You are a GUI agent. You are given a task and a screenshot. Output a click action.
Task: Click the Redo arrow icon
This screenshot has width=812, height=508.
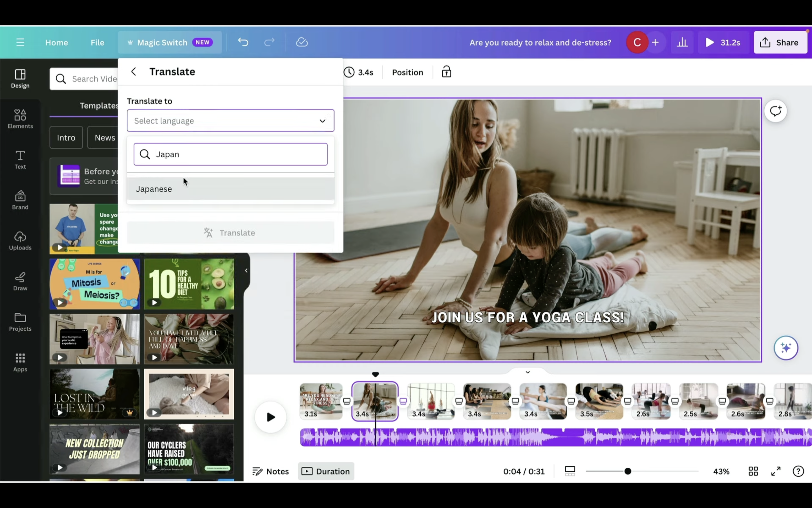269,42
